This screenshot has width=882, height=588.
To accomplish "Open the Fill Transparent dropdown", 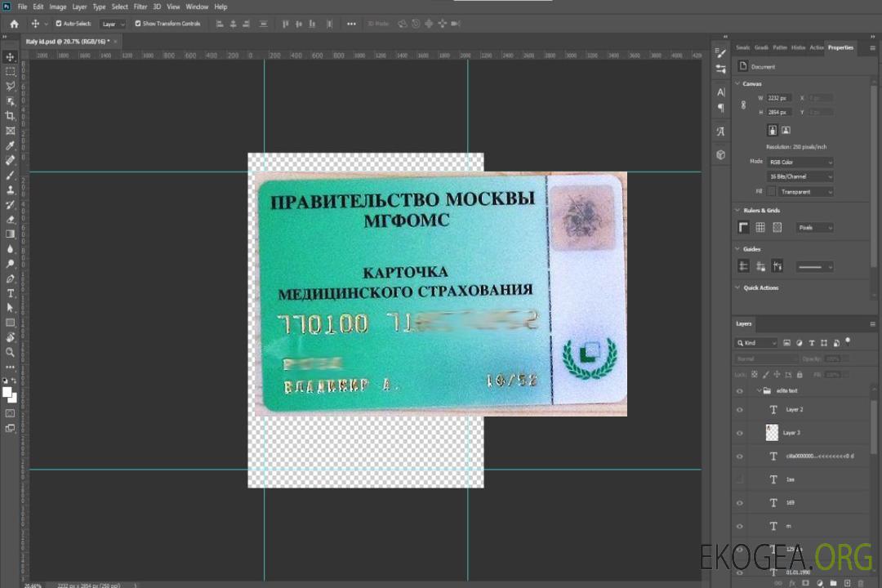I will [x=805, y=192].
